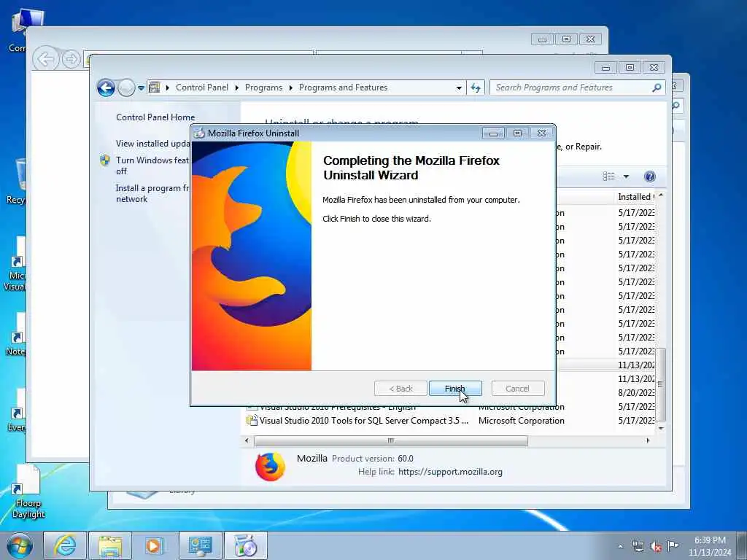Select Programs and Features breadcrumb
The height and width of the screenshot is (560, 747).
tap(343, 87)
